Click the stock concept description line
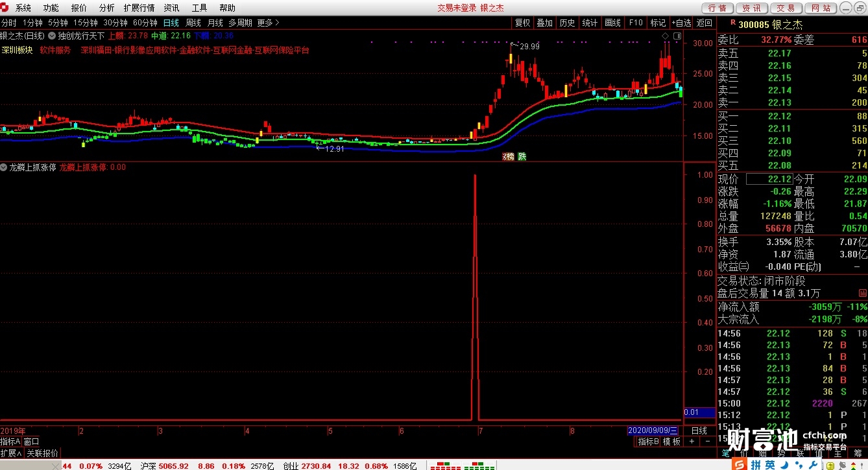Viewport: 868px width, 470px height. coord(195,50)
